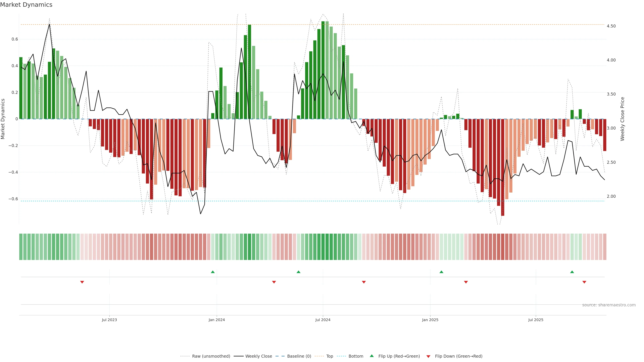Image resolution: width=644 pixels, height=362 pixels.
Task: Click the Flip Up triangle after Jan 2025
Action: 441,272
